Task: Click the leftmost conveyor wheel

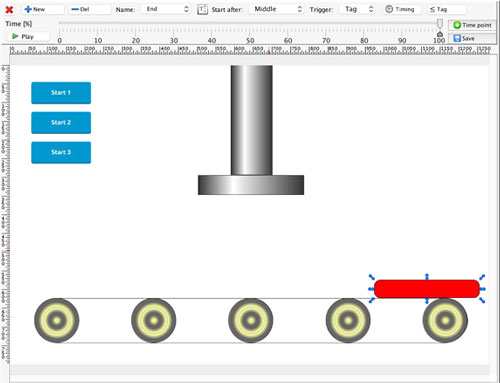Action: pyautogui.click(x=57, y=320)
